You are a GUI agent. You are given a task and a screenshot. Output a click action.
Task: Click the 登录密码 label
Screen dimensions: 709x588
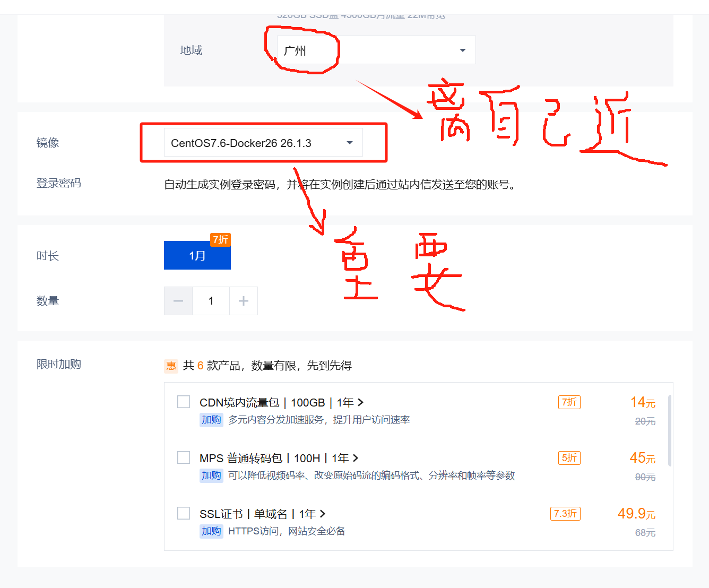[x=58, y=183]
